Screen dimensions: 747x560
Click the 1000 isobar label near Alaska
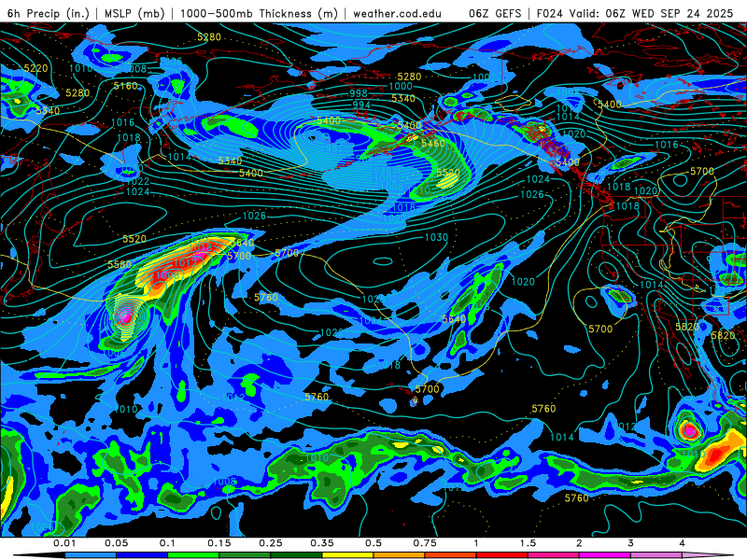coord(401,86)
